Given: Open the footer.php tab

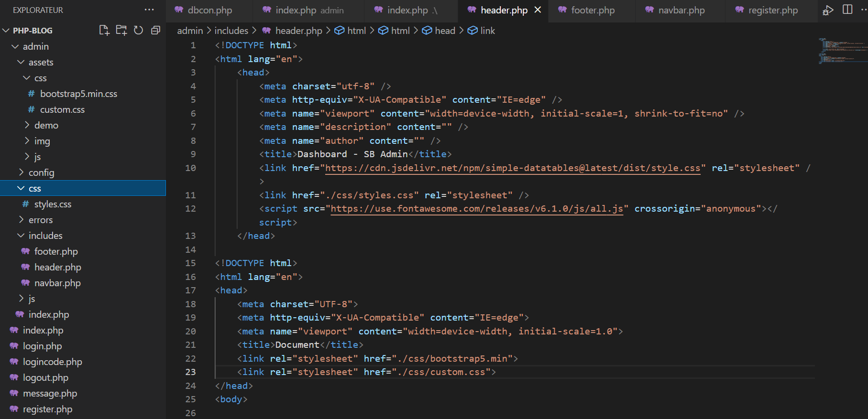Looking at the screenshot, I should pos(593,11).
